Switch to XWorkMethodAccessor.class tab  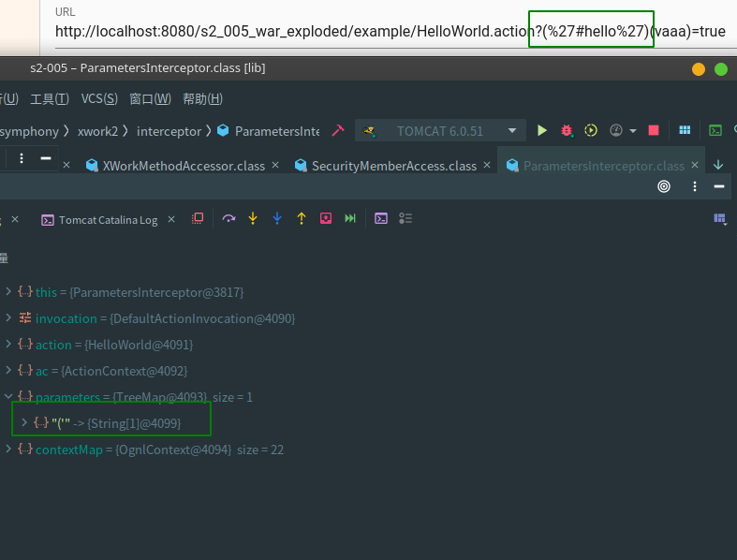point(183,166)
